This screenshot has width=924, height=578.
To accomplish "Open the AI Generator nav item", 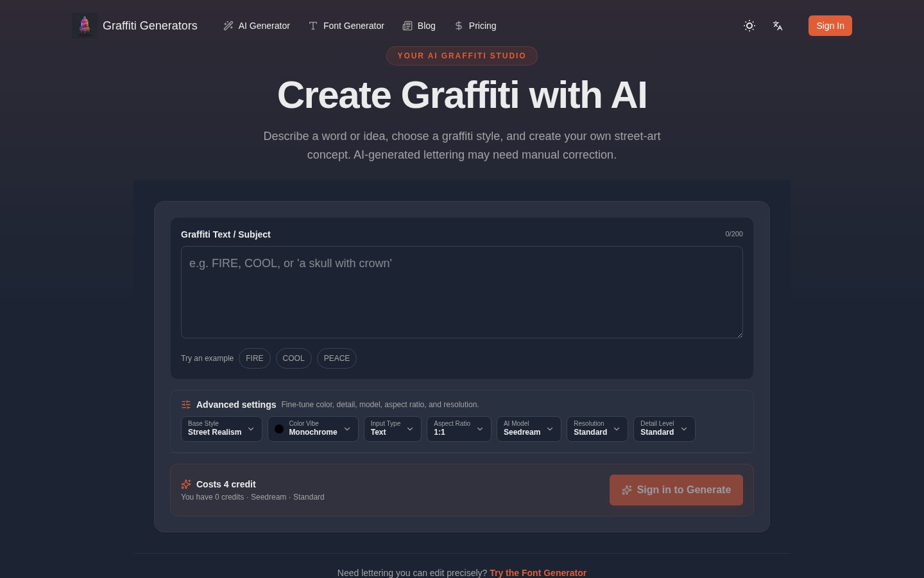I will tap(257, 26).
